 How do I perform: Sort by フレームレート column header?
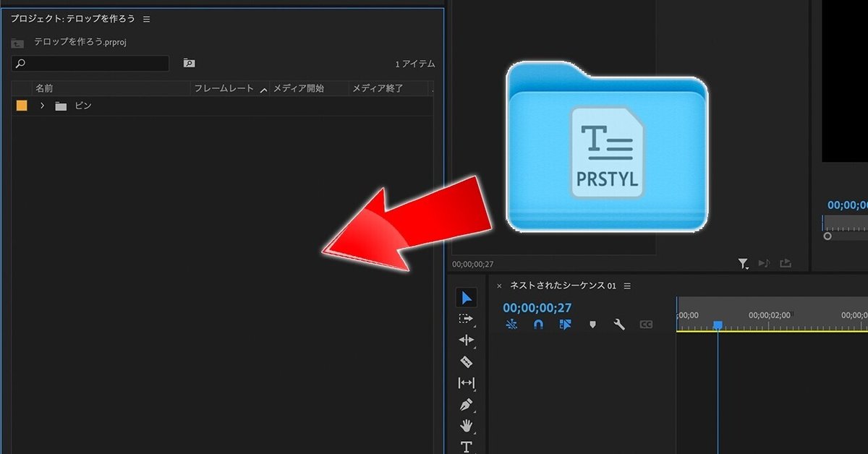click(224, 88)
